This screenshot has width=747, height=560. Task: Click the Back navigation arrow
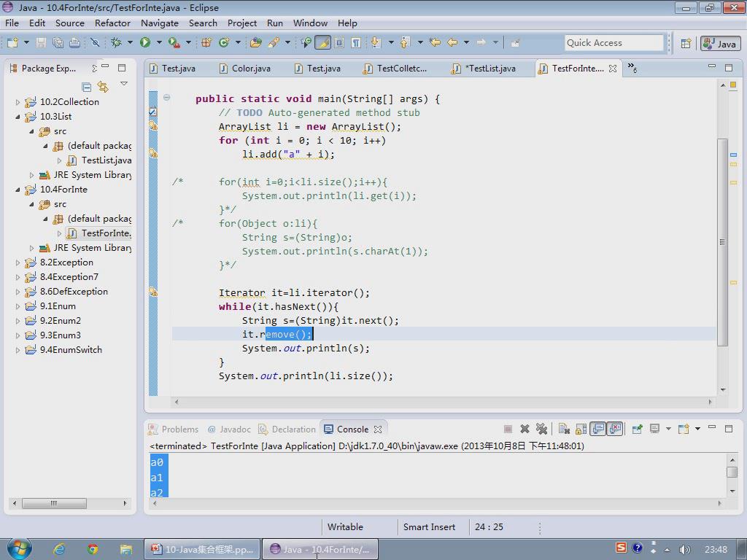click(x=452, y=43)
